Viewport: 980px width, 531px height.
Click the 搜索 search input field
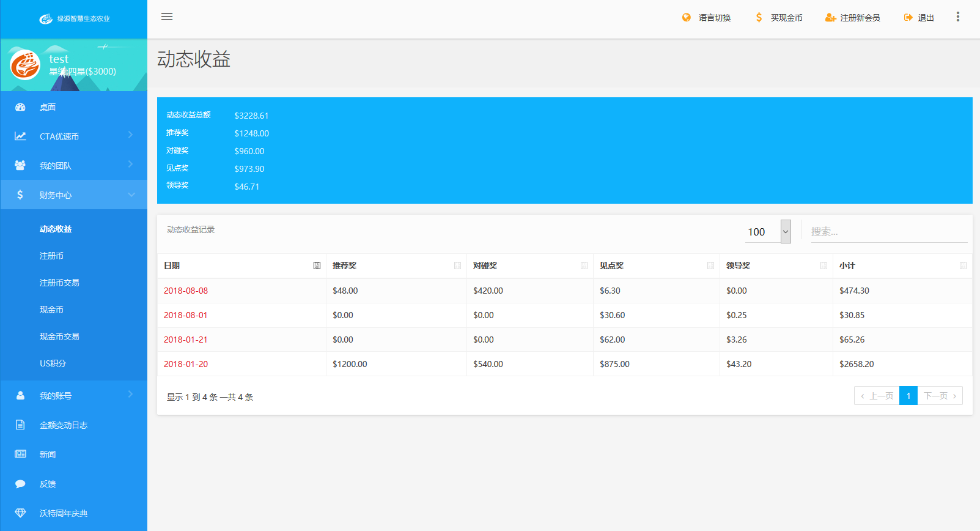click(888, 232)
